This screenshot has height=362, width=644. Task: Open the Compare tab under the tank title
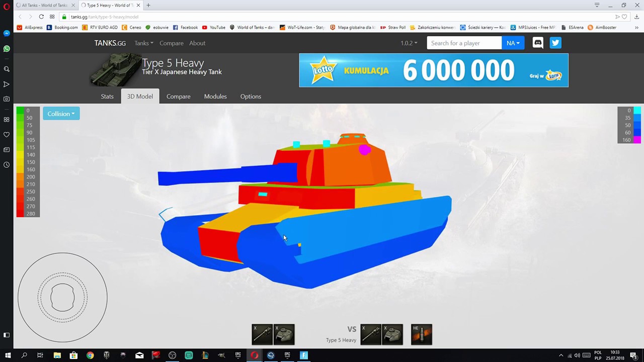point(179,97)
